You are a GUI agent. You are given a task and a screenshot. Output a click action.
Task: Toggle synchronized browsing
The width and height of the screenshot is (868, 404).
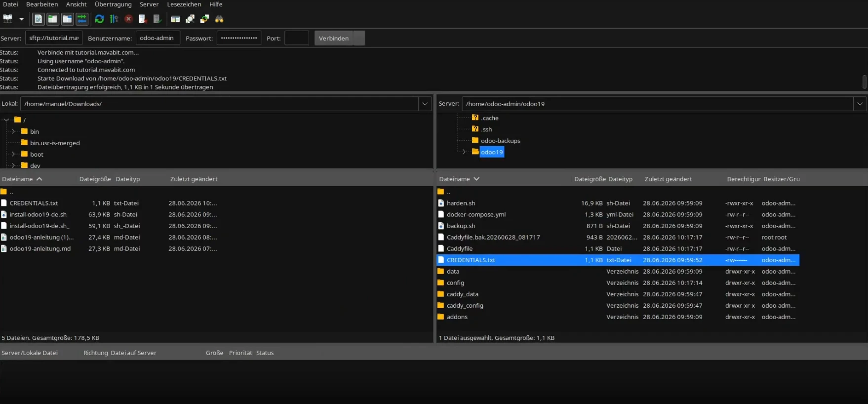point(204,19)
